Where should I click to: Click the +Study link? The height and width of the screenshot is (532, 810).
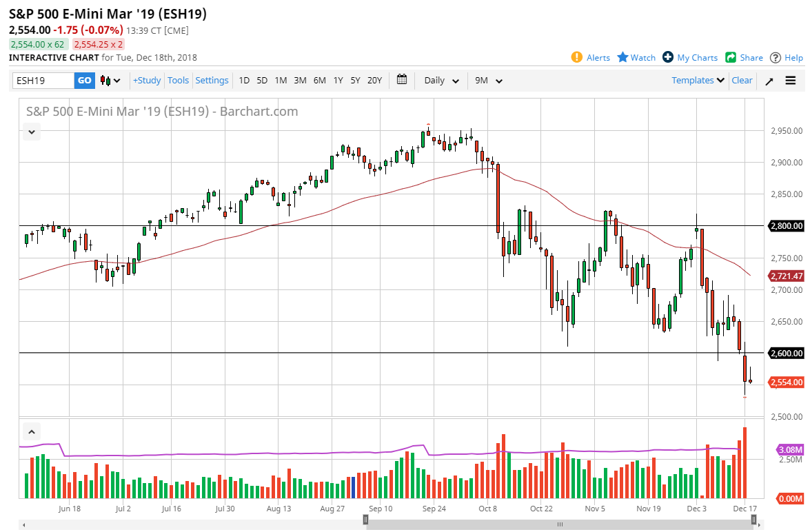(x=147, y=80)
